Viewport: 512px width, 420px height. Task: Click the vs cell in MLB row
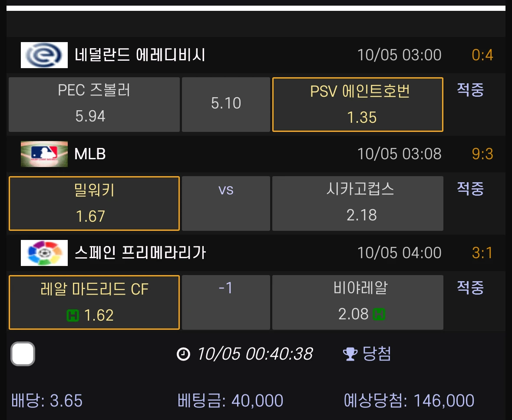pos(226,203)
